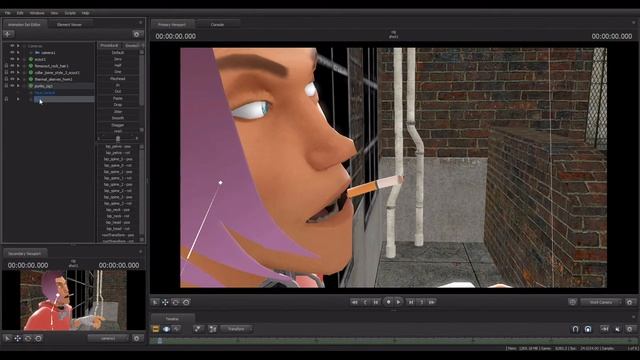The width and height of the screenshot is (640, 360).
Task: Open the Help menu
Action: point(85,13)
